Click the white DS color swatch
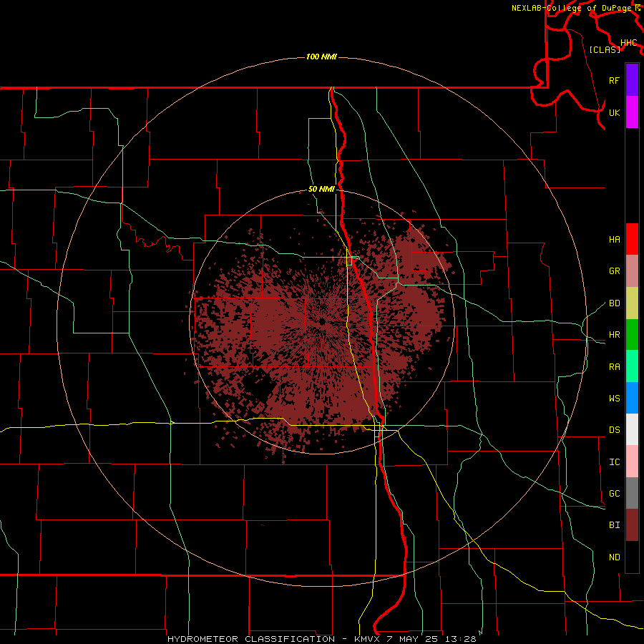Viewport: 644px width, 644px height. [x=632, y=429]
